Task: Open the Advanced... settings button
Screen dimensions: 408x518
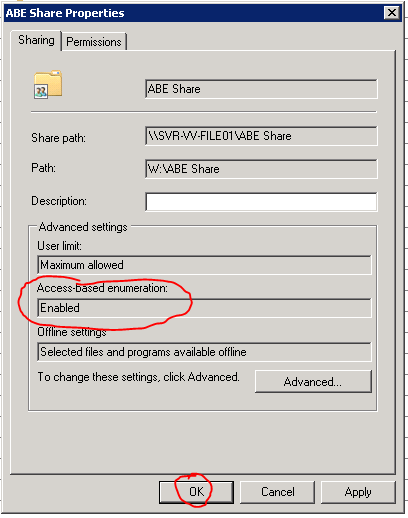Action: coord(313,381)
